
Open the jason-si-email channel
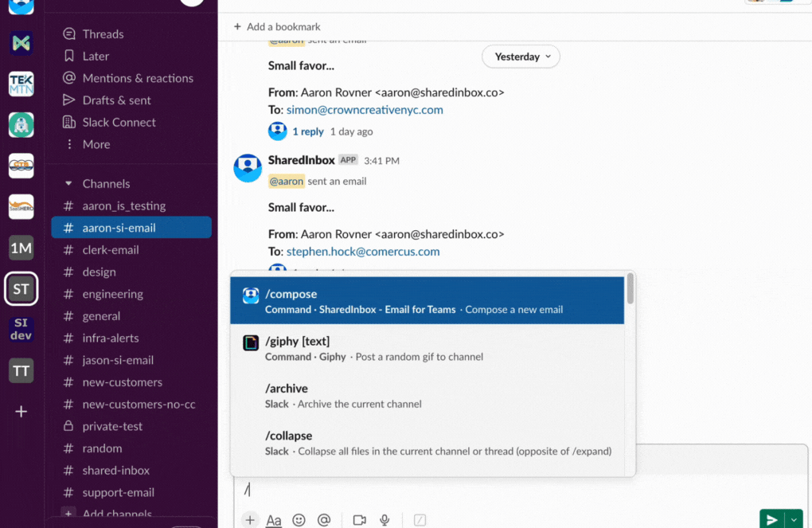(x=131, y=360)
